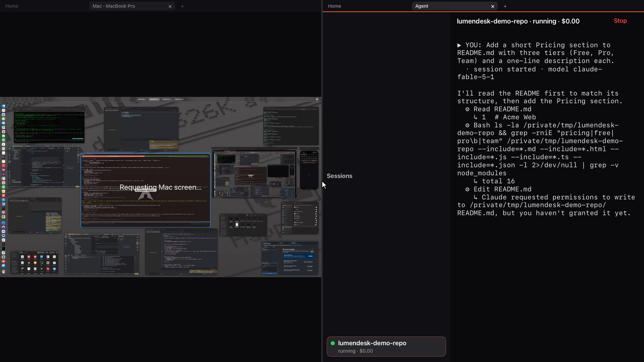Click the 'Edit README.md' tool line
This screenshot has width=644, height=362.
point(498,189)
